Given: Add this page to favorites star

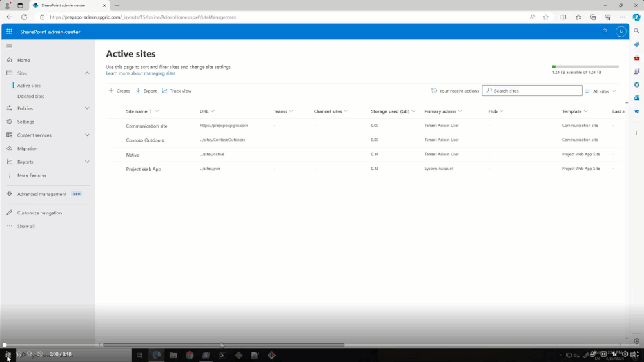Looking at the screenshot, I should [546, 17].
